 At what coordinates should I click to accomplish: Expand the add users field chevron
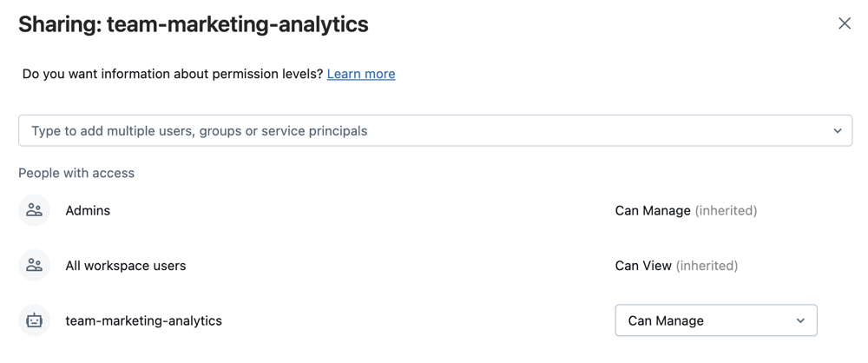tap(838, 131)
